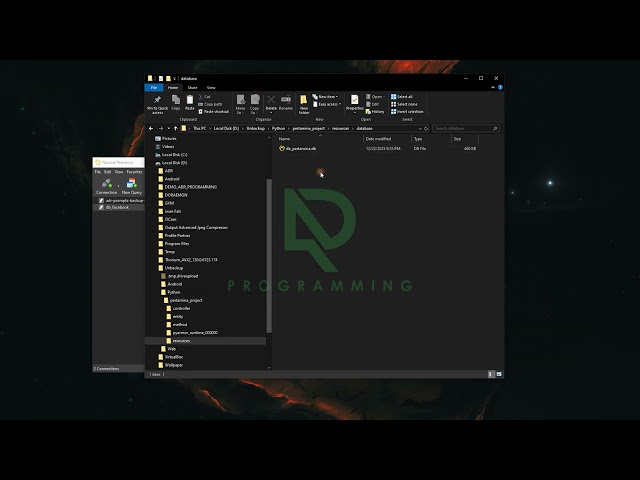Click Invert selection in ribbon
Image resolution: width=640 pixels, height=480 pixels.
(x=407, y=111)
